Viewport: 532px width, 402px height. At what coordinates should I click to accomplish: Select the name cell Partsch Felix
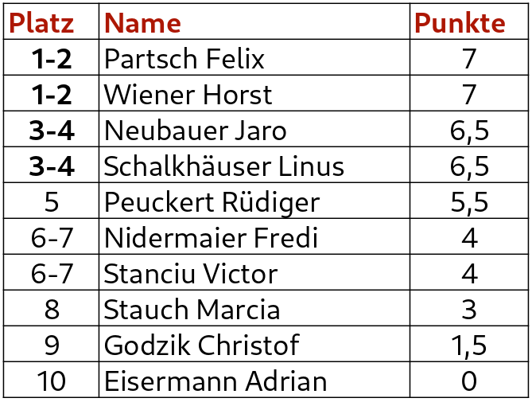coord(184,59)
